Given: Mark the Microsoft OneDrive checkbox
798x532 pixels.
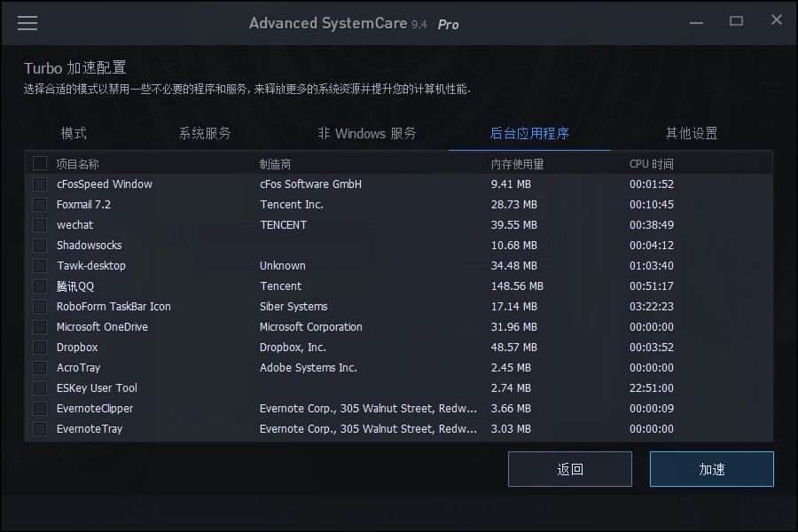Looking at the screenshot, I should point(40,327).
